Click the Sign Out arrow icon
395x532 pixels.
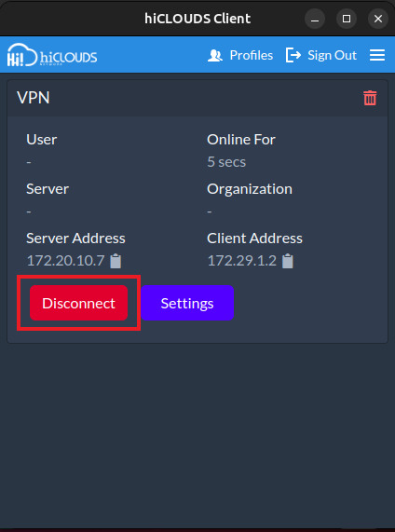(x=293, y=55)
